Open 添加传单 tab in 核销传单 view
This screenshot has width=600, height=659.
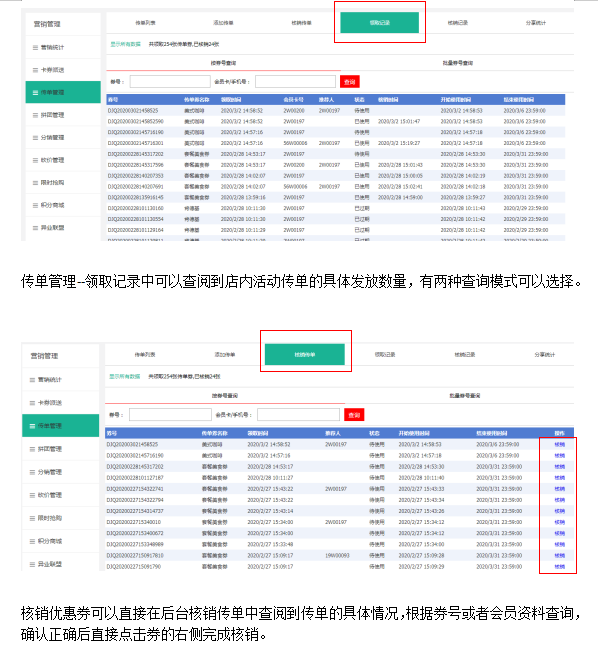tap(225, 355)
